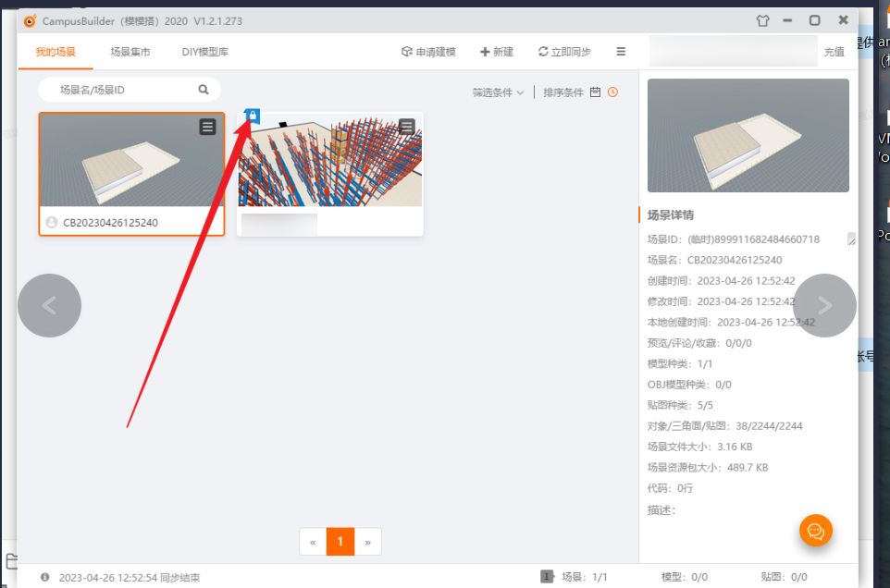Expand the 筛选条件 filter dropdown
Screen dimensions: 890x588
(x=498, y=92)
